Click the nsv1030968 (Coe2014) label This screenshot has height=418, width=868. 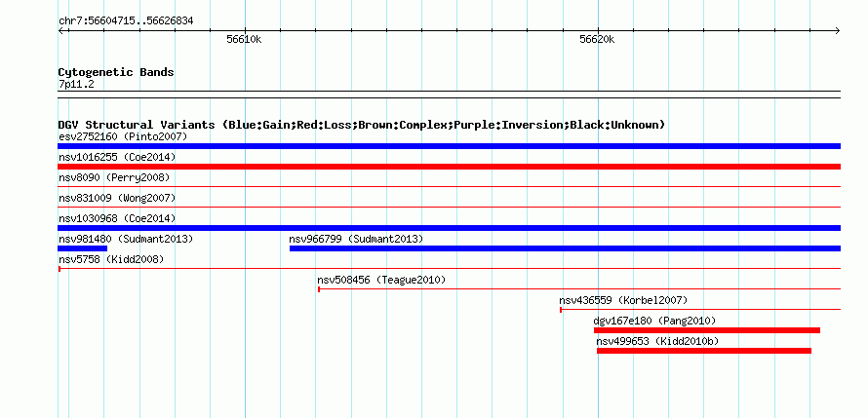117,218
